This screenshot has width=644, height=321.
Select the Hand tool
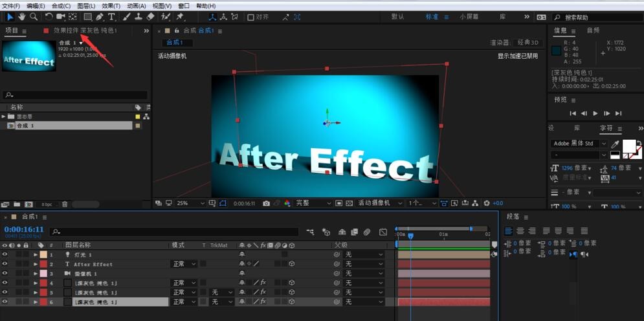pyautogui.click(x=22, y=17)
